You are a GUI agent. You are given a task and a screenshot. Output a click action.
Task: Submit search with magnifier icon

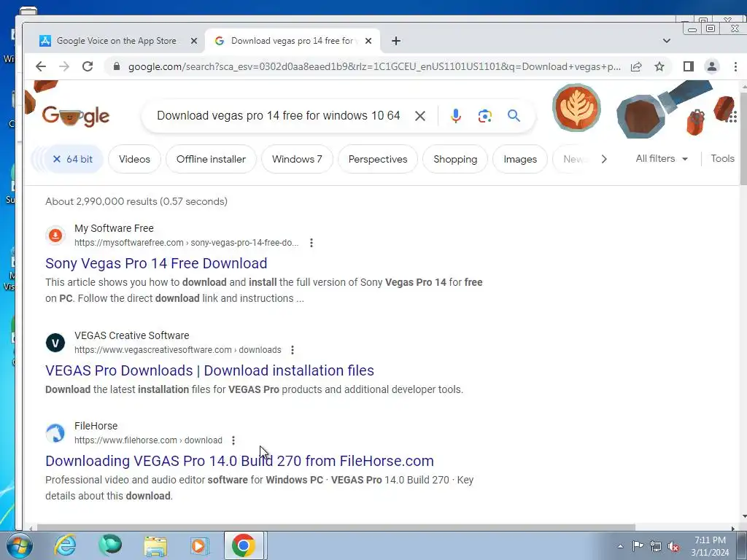point(514,116)
